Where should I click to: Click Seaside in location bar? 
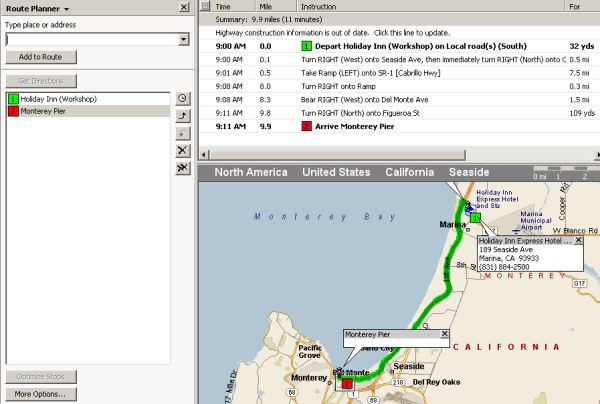(469, 172)
